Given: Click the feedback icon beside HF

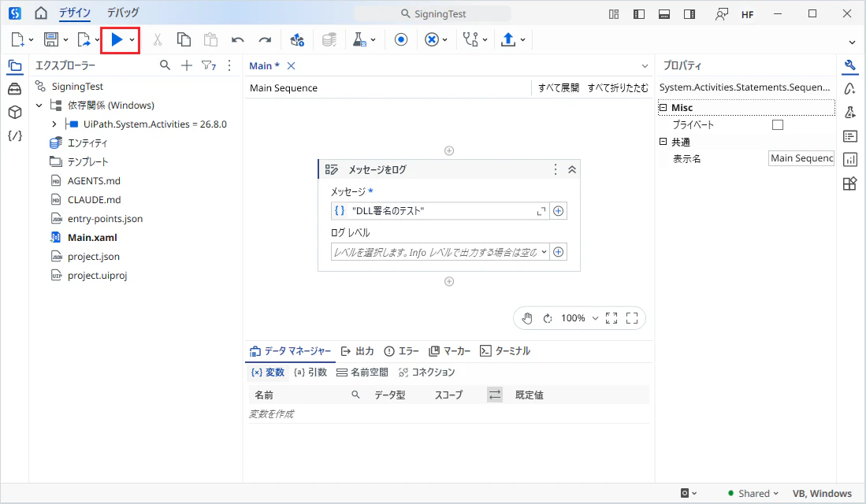Looking at the screenshot, I should point(721,14).
